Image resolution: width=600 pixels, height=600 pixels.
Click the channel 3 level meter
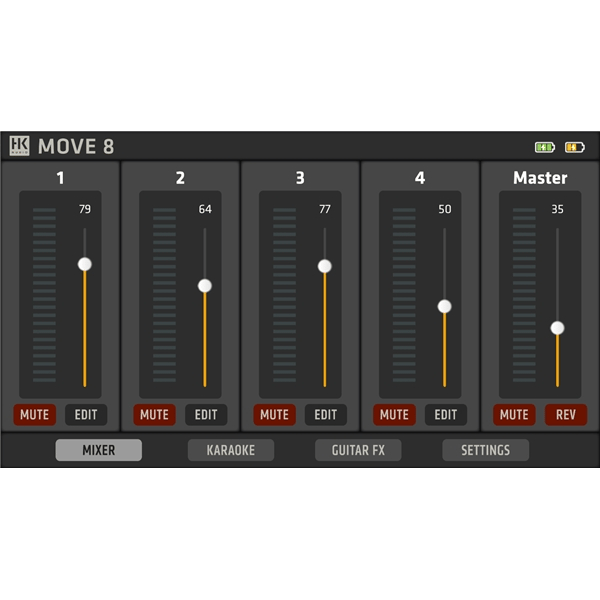pyautogui.click(x=284, y=295)
